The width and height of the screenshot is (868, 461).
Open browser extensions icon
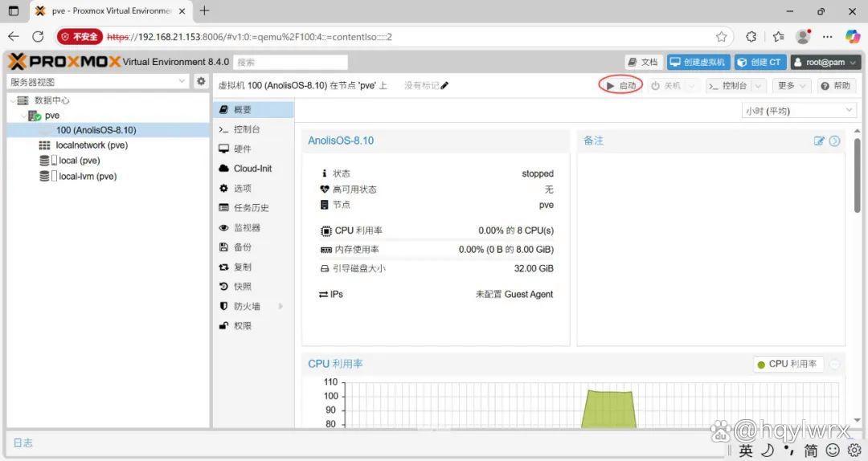coord(751,36)
